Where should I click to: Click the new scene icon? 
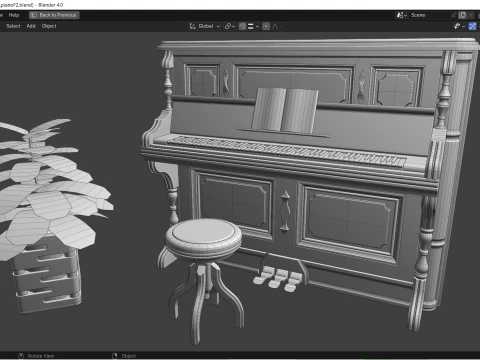click(x=462, y=15)
